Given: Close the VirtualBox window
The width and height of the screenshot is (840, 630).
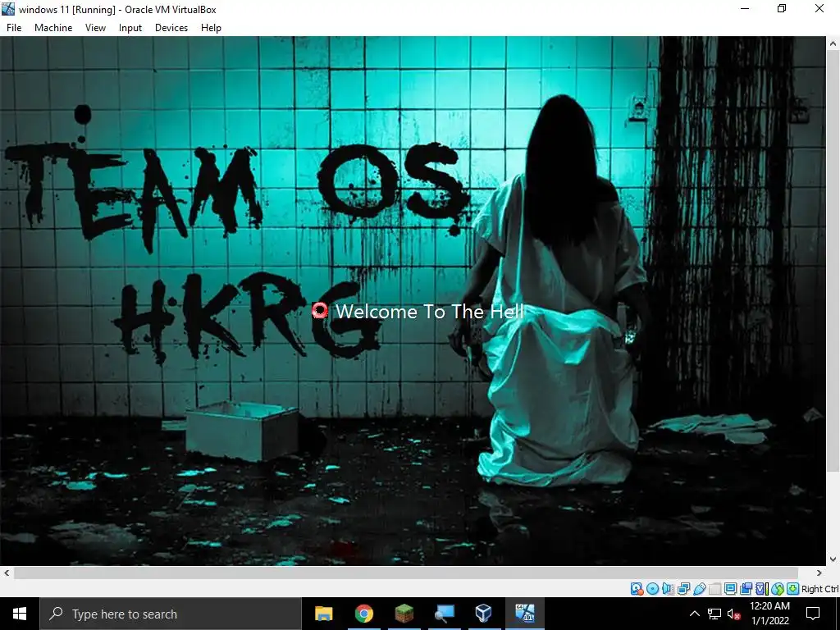Looking at the screenshot, I should click(819, 9).
